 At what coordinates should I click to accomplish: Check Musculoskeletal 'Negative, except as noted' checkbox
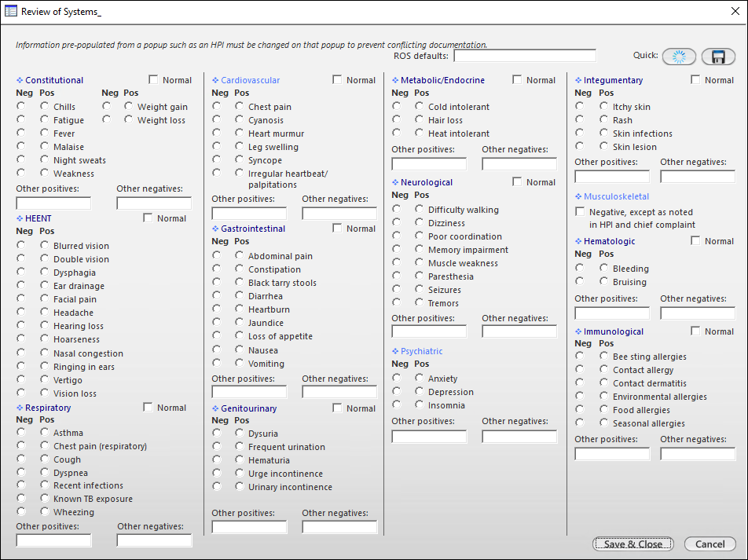(580, 211)
